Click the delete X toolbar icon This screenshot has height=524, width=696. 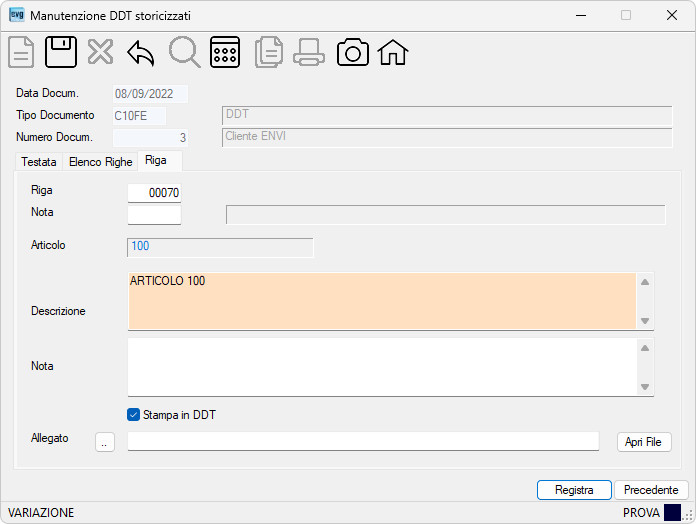(100, 52)
